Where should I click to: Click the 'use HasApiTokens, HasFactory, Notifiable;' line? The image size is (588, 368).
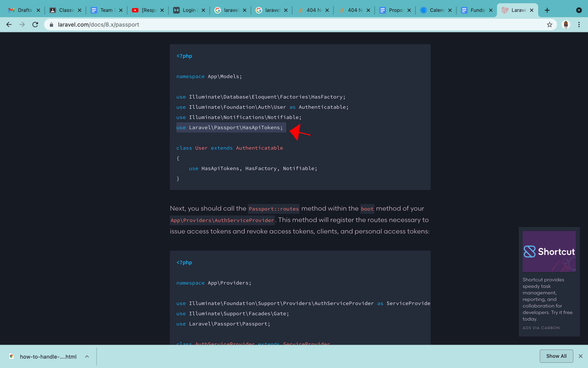click(x=253, y=168)
